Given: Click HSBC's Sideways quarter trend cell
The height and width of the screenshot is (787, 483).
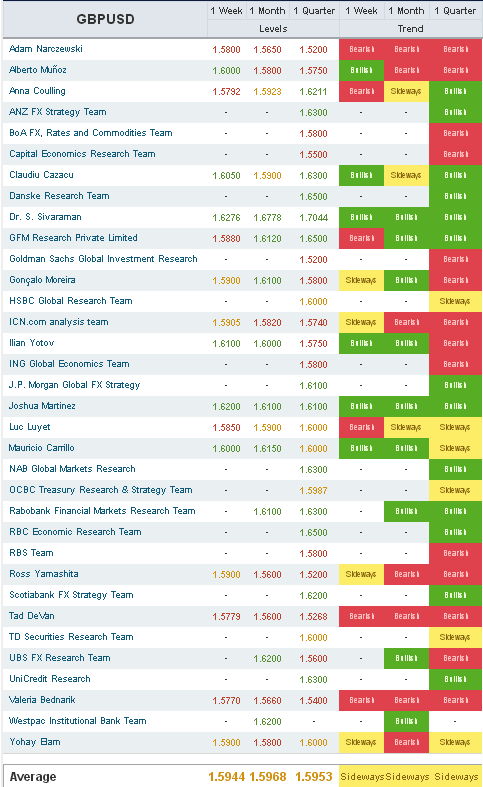Looking at the screenshot, I should [x=455, y=301].
